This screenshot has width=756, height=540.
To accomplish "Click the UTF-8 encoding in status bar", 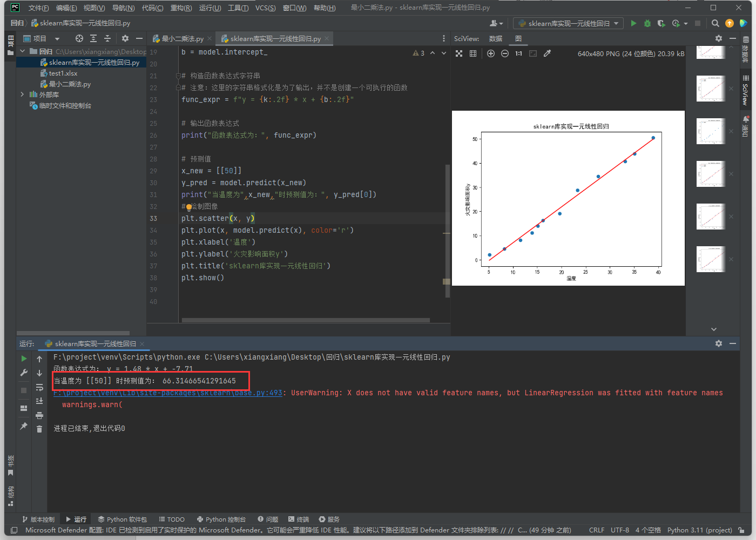I will coord(619,530).
